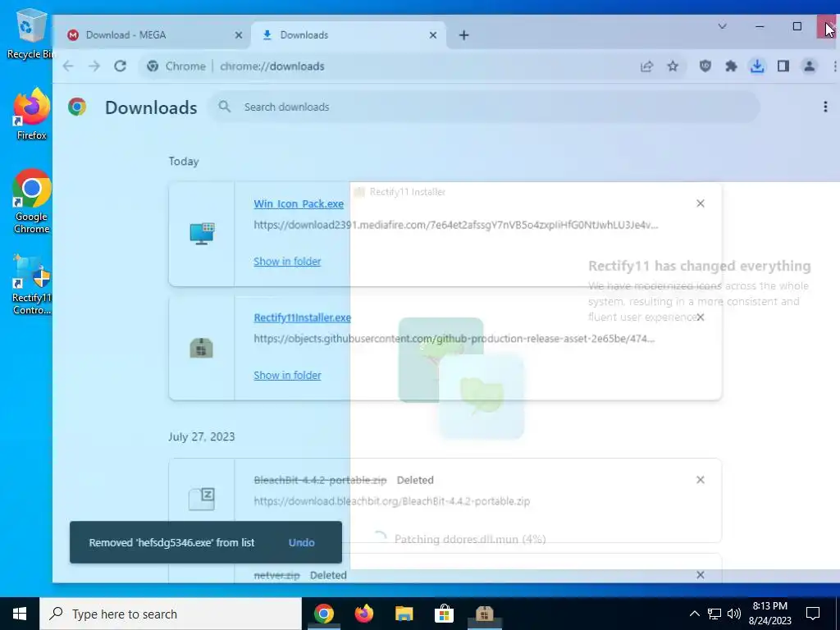Open the profile avatar icon
This screenshot has width=840, height=630.
[x=809, y=66]
